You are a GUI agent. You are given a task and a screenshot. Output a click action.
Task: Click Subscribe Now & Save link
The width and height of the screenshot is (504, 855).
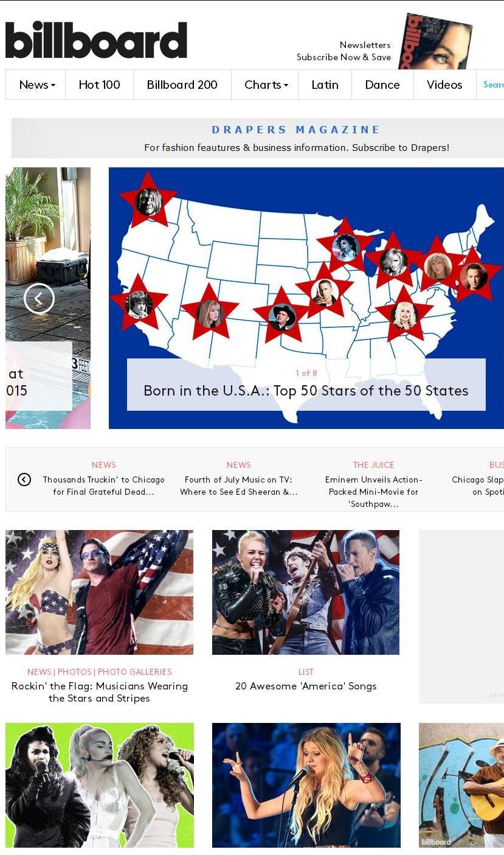(343, 57)
